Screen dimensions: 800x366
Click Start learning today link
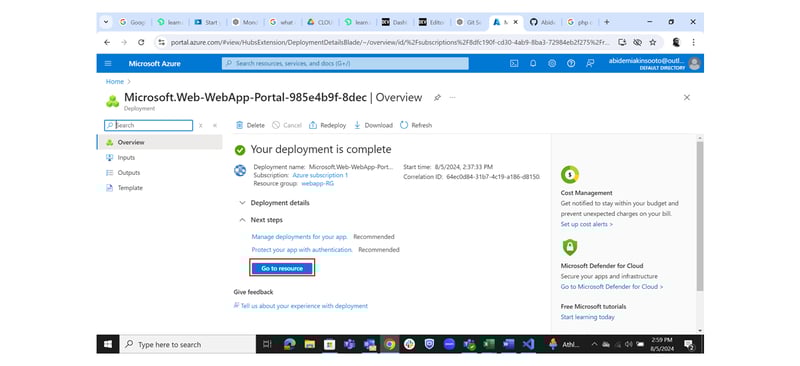588,317
